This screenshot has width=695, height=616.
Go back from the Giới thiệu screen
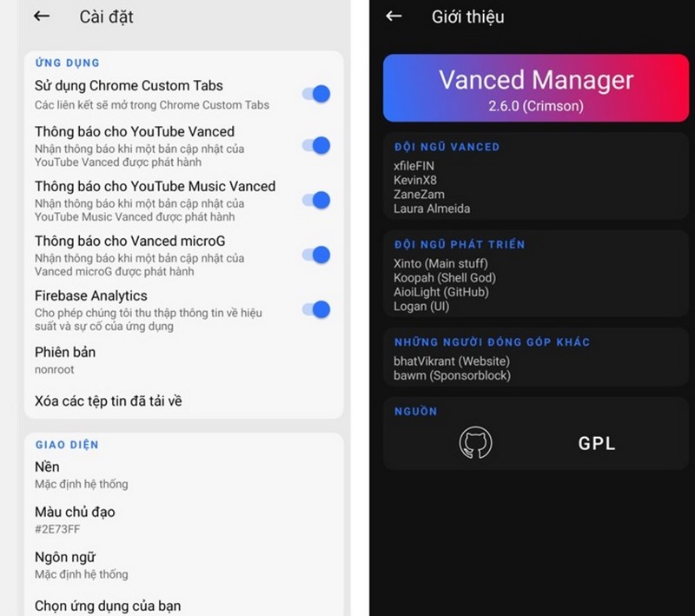(394, 17)
